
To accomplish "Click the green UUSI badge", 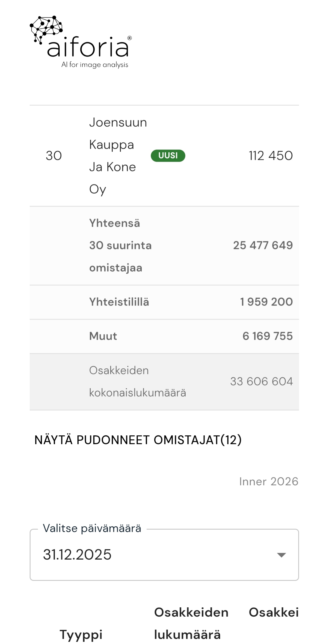I will [x=168, y=156].
